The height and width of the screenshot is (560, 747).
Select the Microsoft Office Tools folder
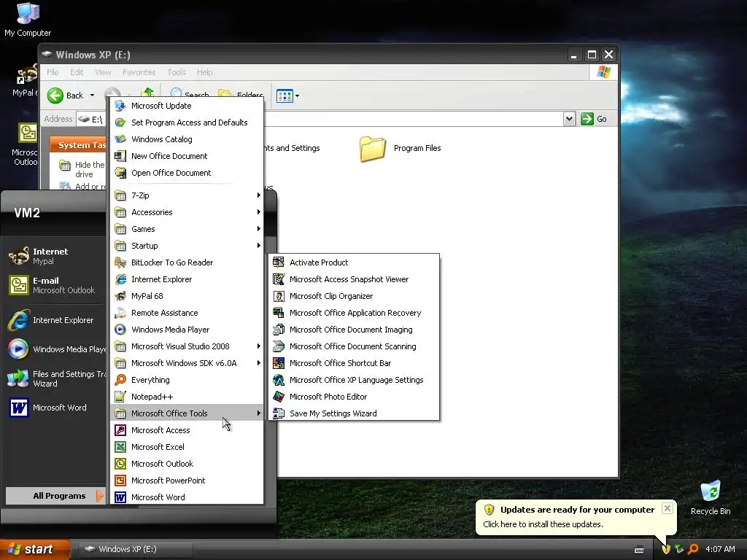click(x=187, y=413)
